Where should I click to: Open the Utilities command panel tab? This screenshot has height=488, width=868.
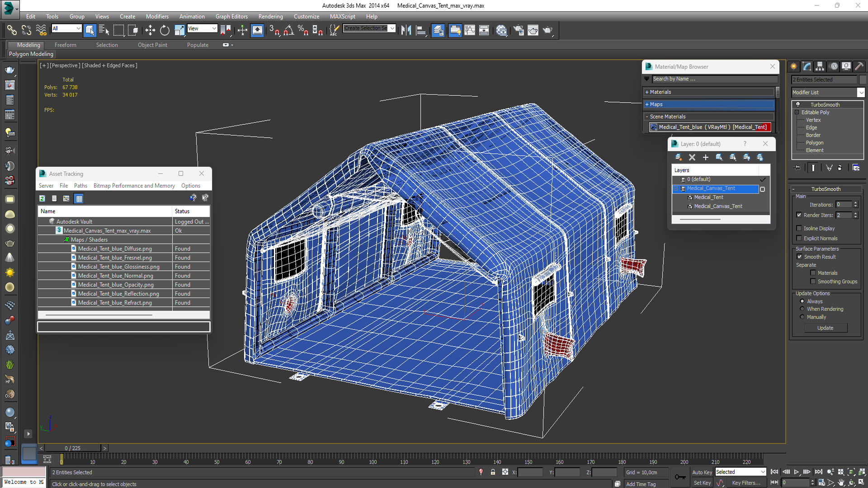coord(859,66)
